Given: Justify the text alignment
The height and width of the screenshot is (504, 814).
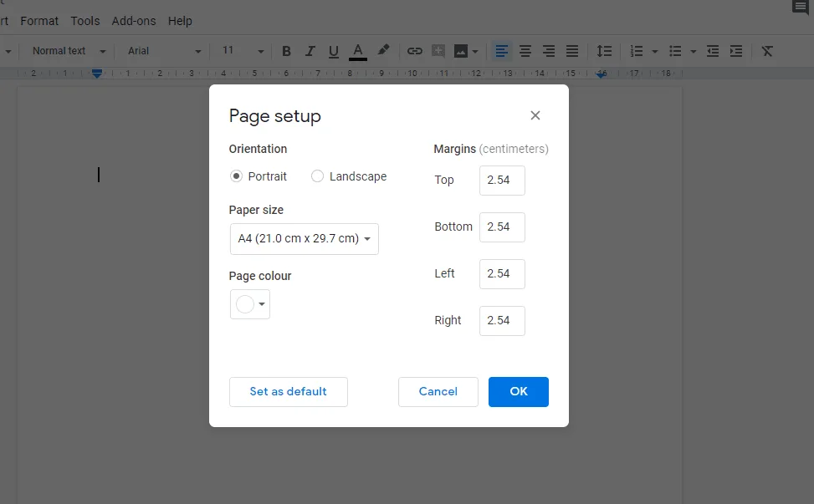Looking at the screenshot, I should tap(572, 51).
